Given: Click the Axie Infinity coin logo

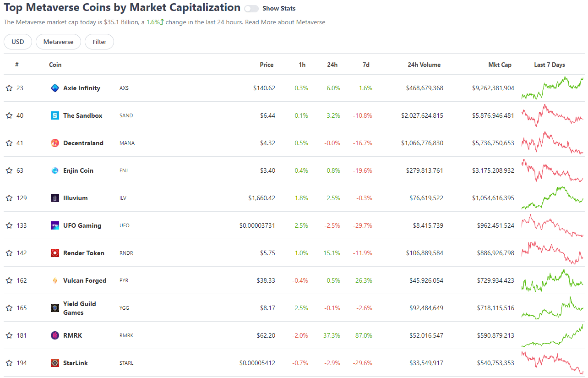Looking at the screenshot, I should (55, 88).
